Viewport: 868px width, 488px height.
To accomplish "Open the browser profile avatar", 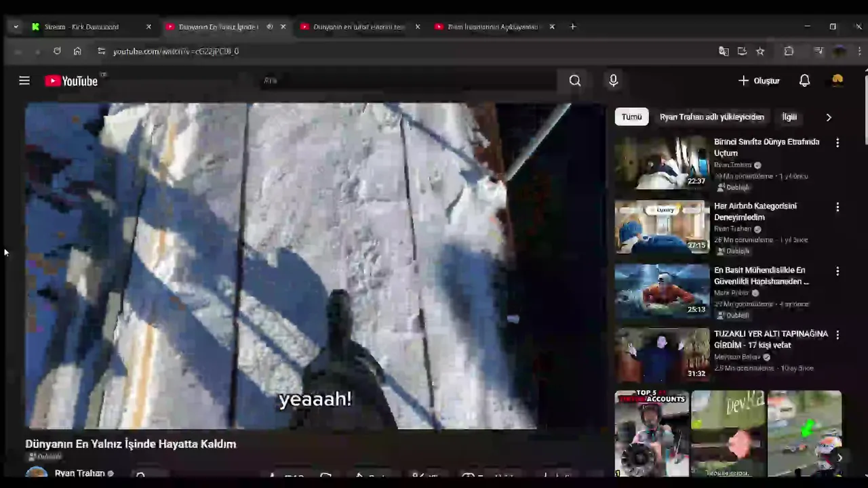I will coord(840,52).
